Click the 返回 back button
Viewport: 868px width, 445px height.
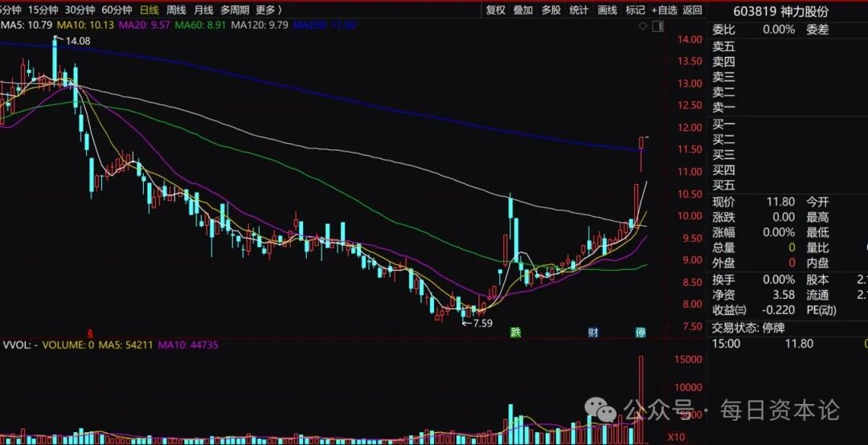coord(692,10)
